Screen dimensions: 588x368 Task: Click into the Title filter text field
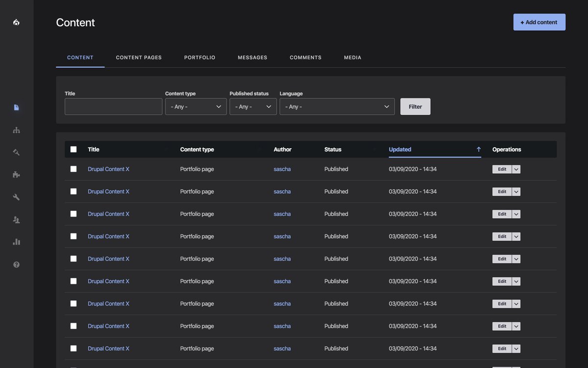click(x=113, y=106)
